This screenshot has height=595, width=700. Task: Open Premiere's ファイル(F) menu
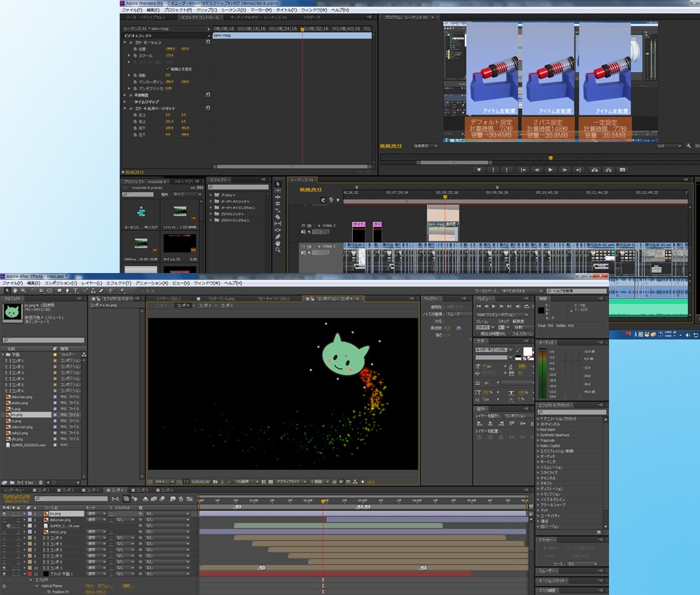click(x=132, y=10)
